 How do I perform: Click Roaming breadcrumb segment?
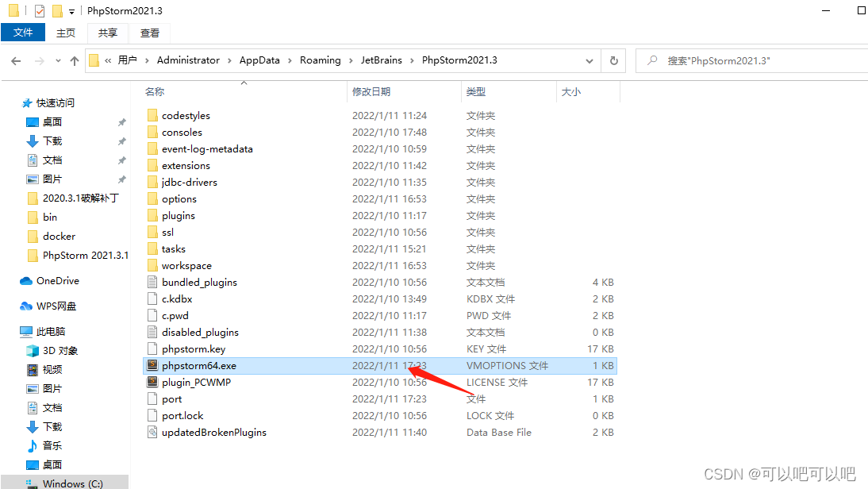tap(321, 60)
